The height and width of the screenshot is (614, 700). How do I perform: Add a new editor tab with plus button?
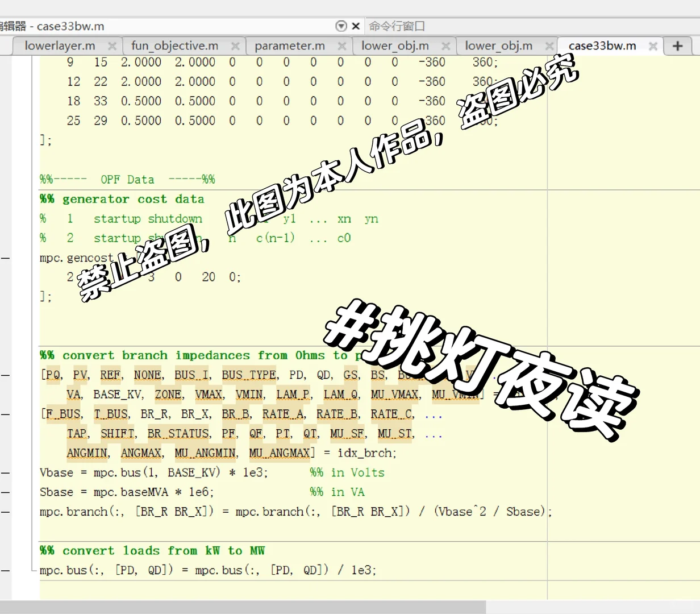(677, 46)
